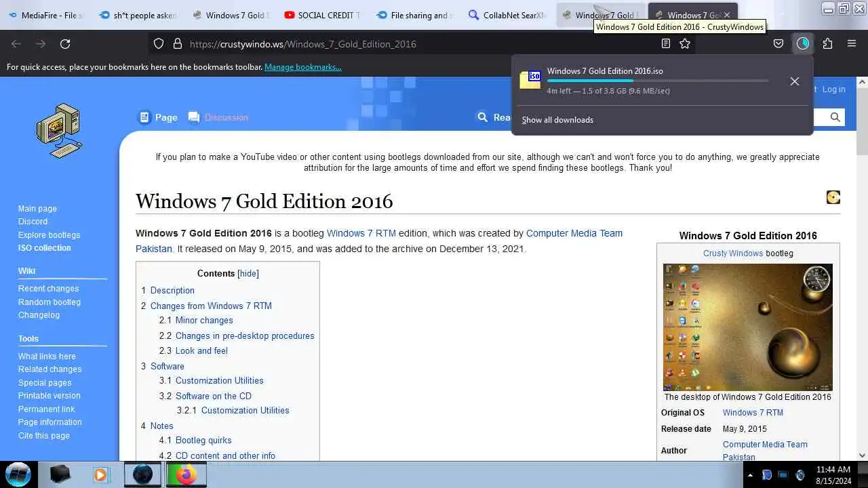
Task: Click the gold desktop screenshot thumbnail
Action: [x=747, y=327]
